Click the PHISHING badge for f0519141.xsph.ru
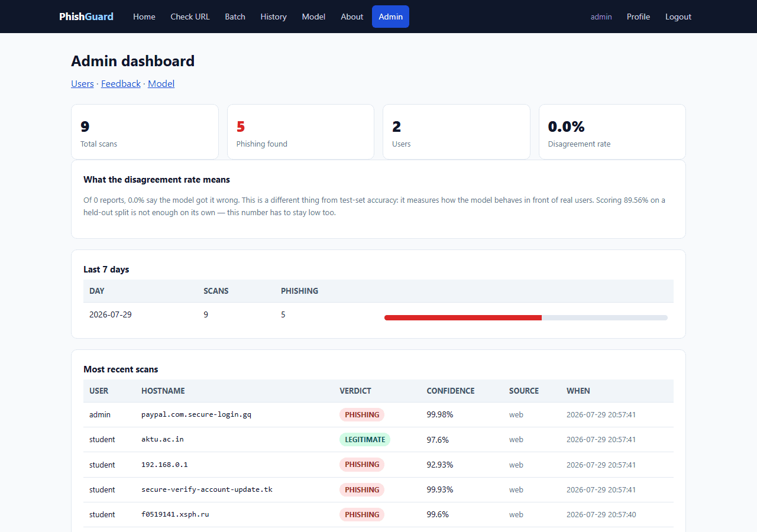The height and width of the screenshot is (532, 757). coord(362,514)
